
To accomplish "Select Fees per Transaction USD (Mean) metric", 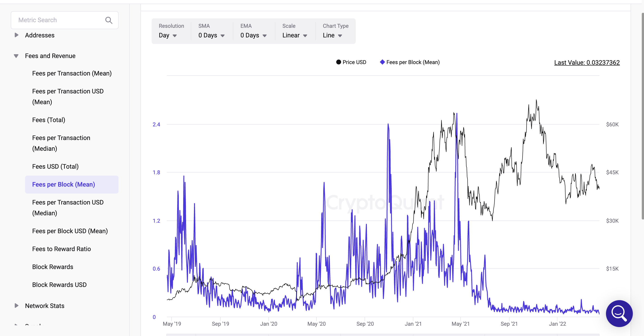I will point(68,96).
